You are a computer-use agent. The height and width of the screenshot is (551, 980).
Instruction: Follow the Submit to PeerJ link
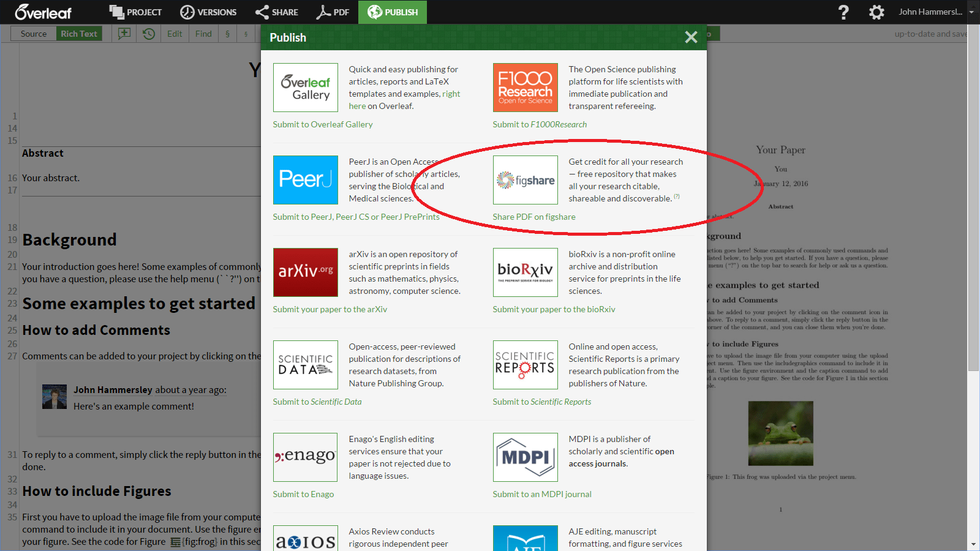[x=356, y=217]
